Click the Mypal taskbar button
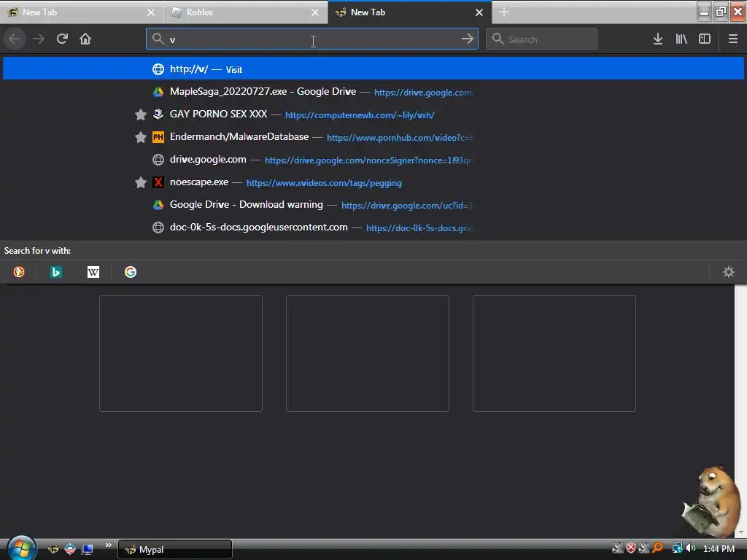Image resolution: width=747 pixels, height=560 pixels. [x=175, y=550]
